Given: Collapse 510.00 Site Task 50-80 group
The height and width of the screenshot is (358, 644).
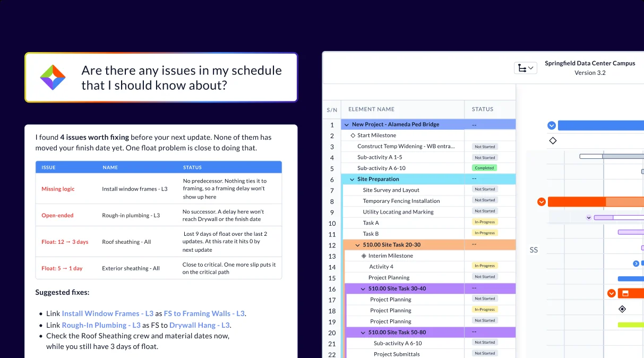Looking at the screenshot, I should [x=363, y=333].
